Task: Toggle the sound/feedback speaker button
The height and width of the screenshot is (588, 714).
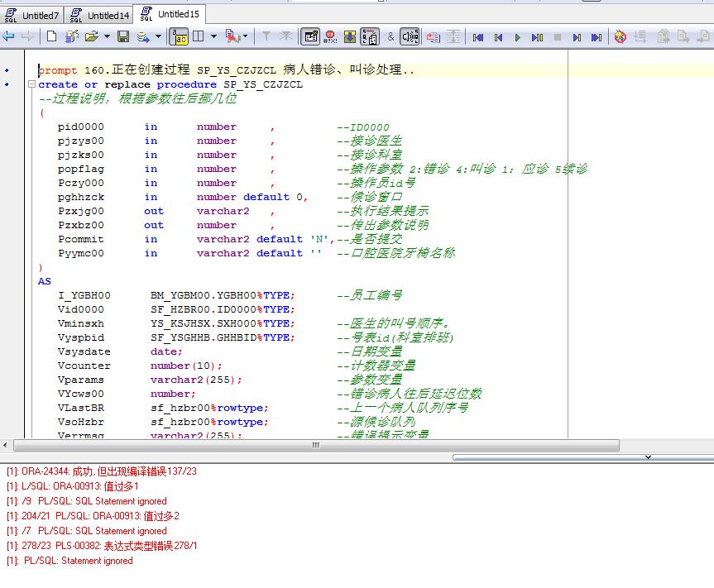Action: [x=410, y=37]
